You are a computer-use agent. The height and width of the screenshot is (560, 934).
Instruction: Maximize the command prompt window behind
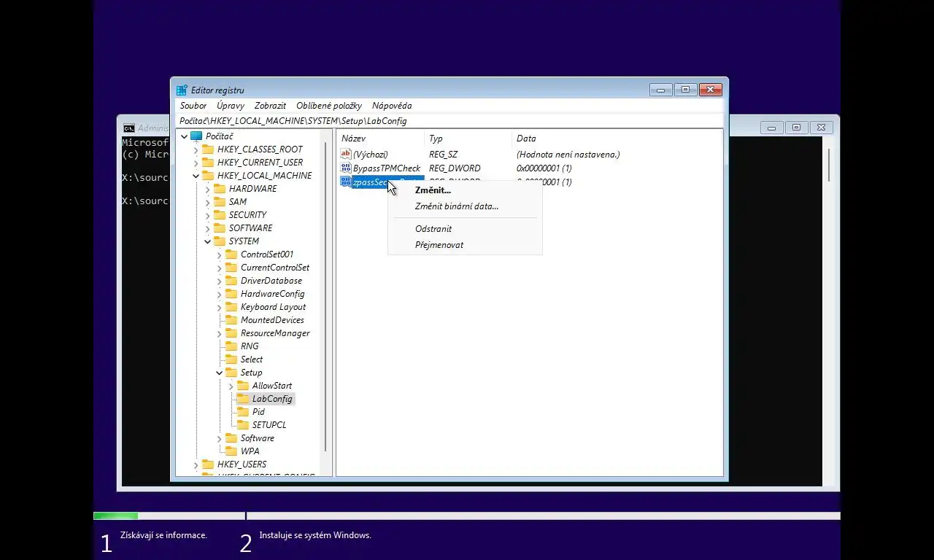coord(796,127)
